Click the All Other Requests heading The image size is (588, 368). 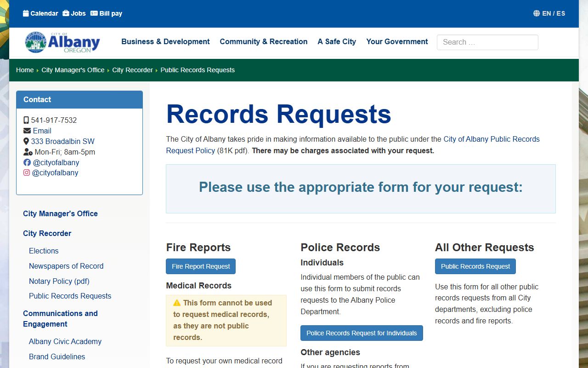(484, 247)
